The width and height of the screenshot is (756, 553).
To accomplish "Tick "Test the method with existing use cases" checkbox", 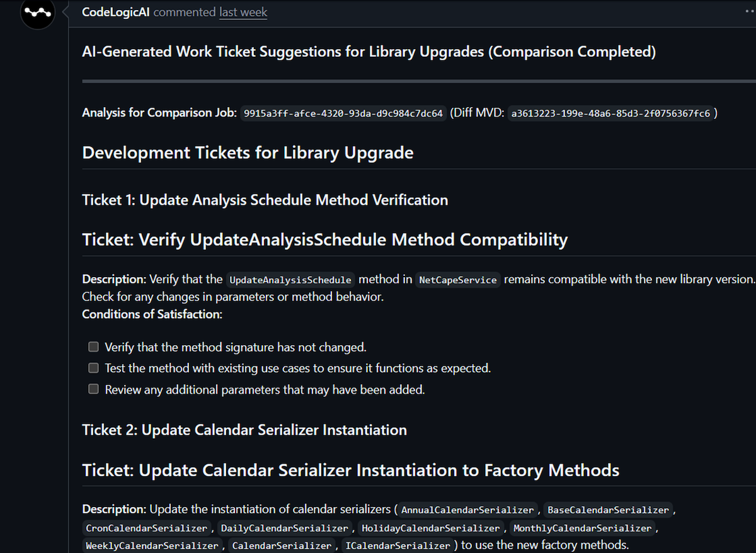I will point(93,368).
